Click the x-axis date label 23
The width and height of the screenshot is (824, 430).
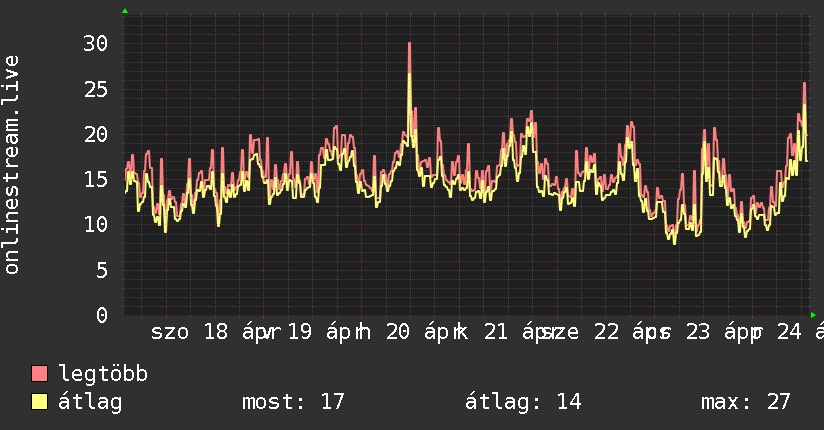click(x=698, y=332)
